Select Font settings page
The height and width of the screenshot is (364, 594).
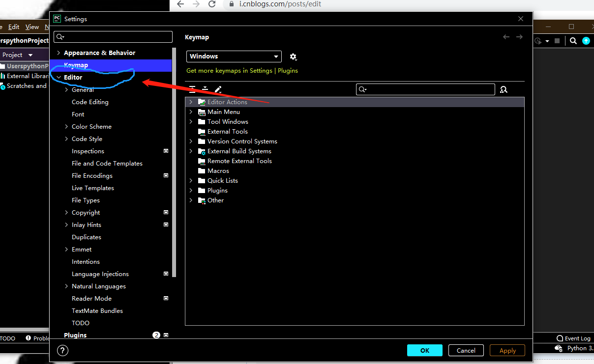click(78, 114)
